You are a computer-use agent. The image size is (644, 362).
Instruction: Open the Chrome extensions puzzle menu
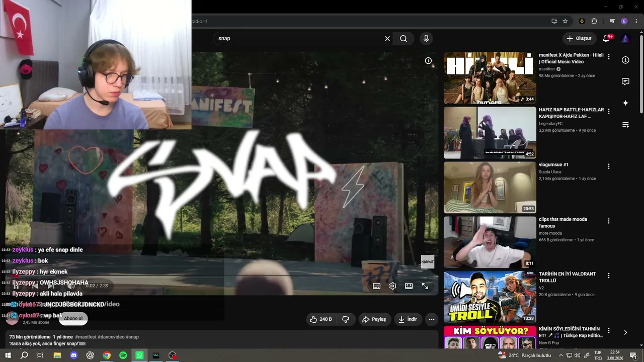(x=594, y=21)
